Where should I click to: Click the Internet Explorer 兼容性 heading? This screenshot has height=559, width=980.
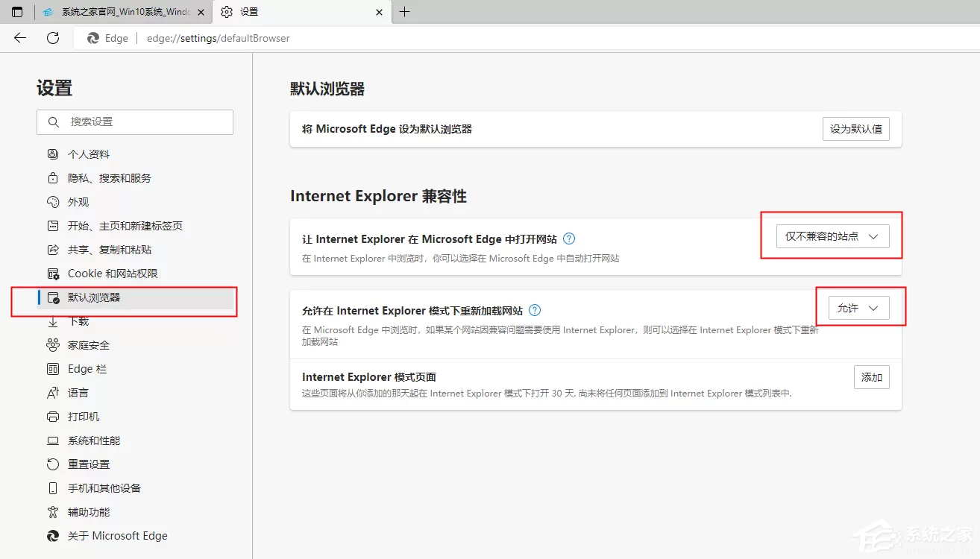(x=378, y=196)
